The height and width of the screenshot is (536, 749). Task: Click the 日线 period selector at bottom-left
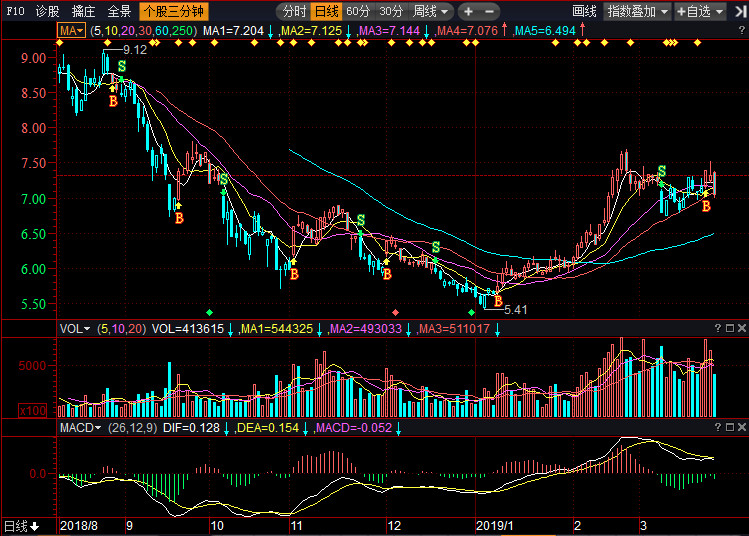click(x=21, y=526)
